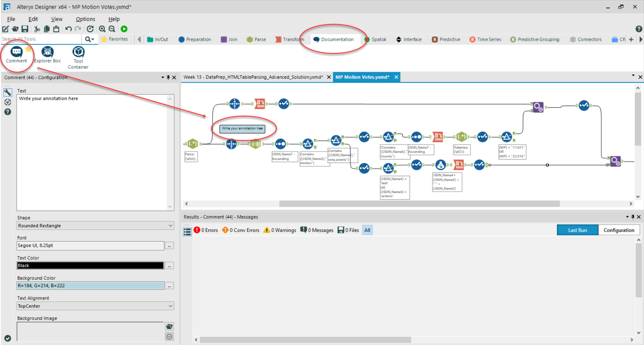The width and height of the screenshot is (644, 345).
Task: Click the black Text Color swatch
Action: click(x=90, y=266)
